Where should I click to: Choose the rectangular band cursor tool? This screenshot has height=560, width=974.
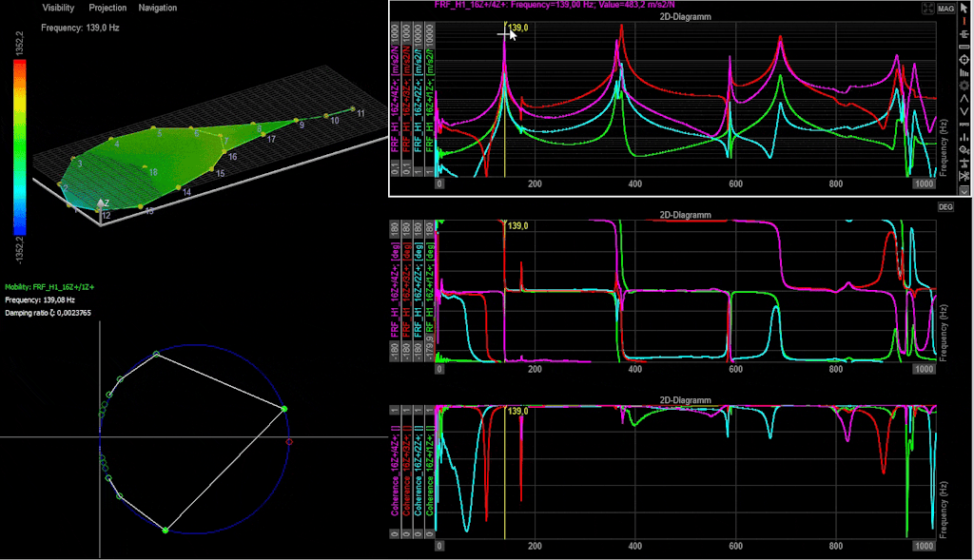pos(964,47)
